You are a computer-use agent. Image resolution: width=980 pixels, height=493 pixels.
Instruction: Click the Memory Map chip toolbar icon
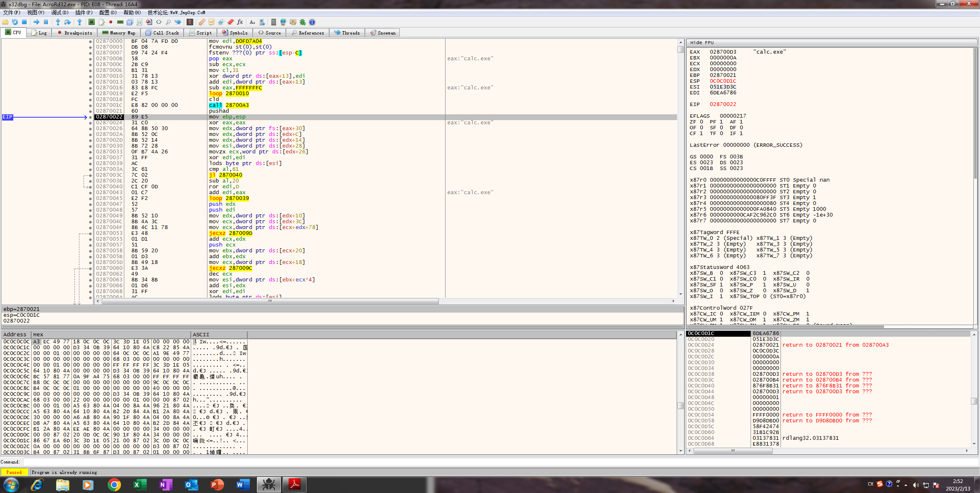point(121,22)
